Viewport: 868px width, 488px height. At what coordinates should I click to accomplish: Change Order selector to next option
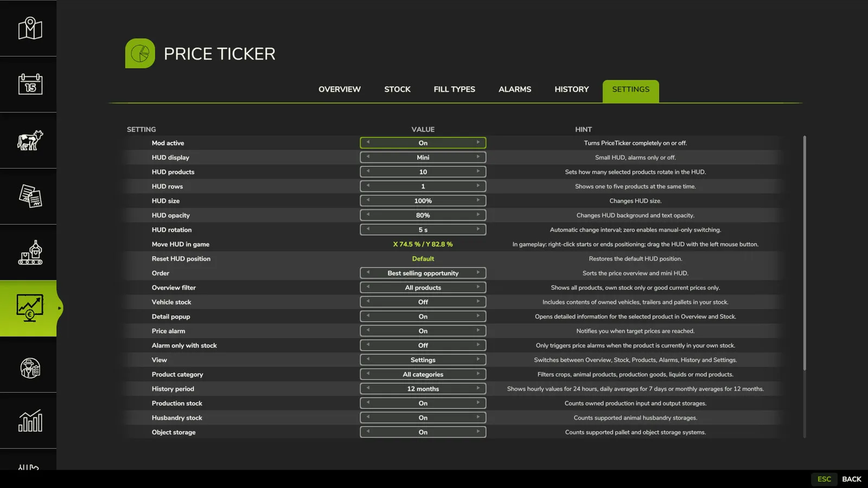(478, 273)
